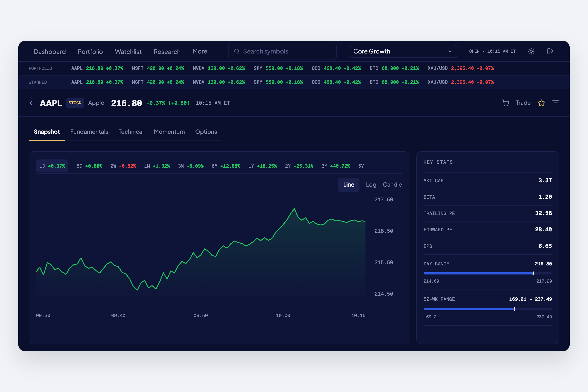Open the Core Growth portfolio selector
This screenshot has height=392, width=588.
click(403, 51)
